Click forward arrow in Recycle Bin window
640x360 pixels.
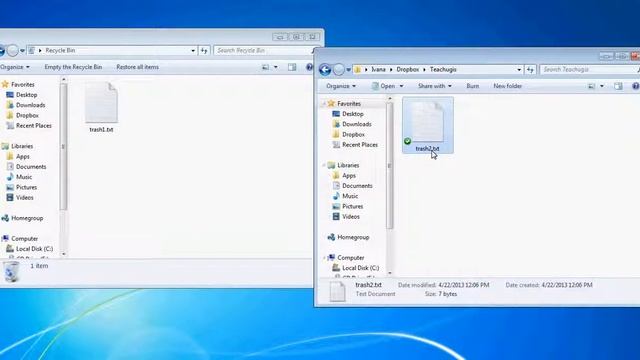[13, 51]
